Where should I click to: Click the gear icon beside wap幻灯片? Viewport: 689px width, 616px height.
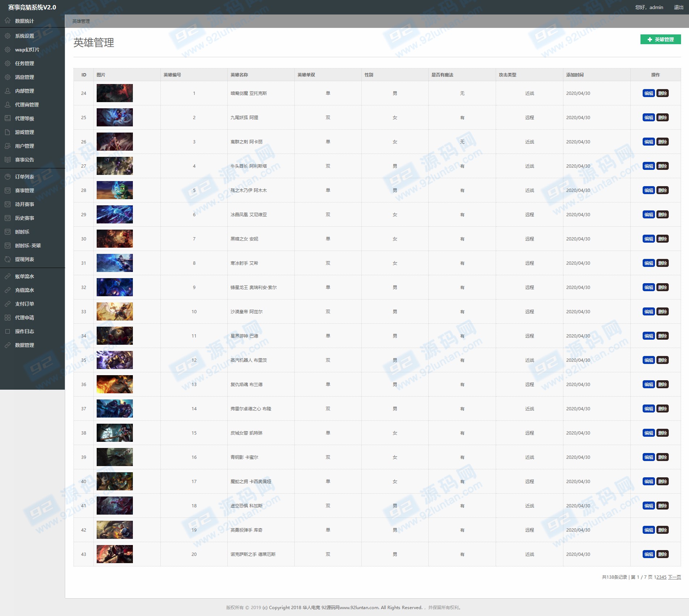click(8, 50)
